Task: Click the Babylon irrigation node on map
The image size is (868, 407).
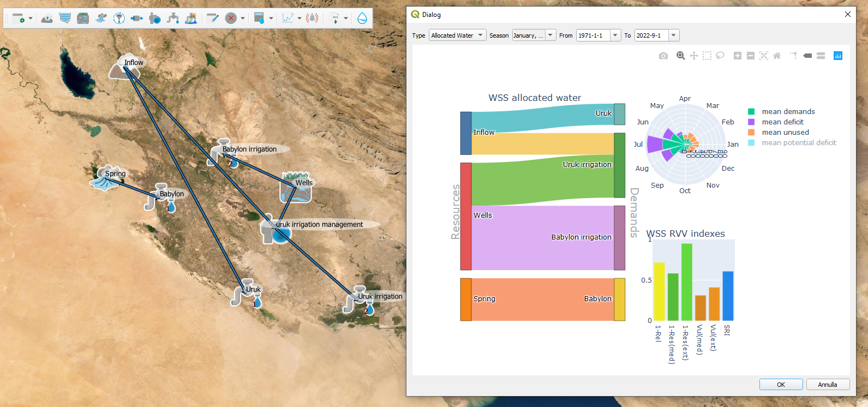Action: (223, 153)
